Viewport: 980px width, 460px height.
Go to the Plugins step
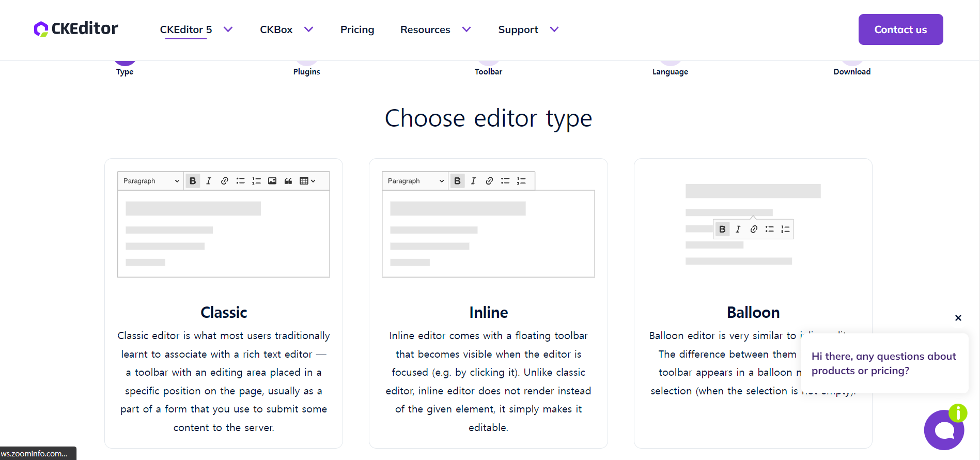click(307, 71)
